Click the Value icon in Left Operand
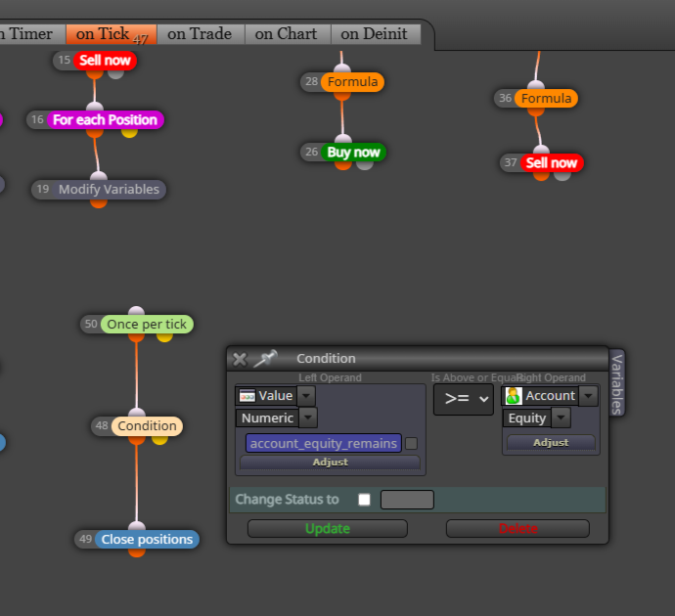Screen dimensions: 675x616 (x=247, y=396)
